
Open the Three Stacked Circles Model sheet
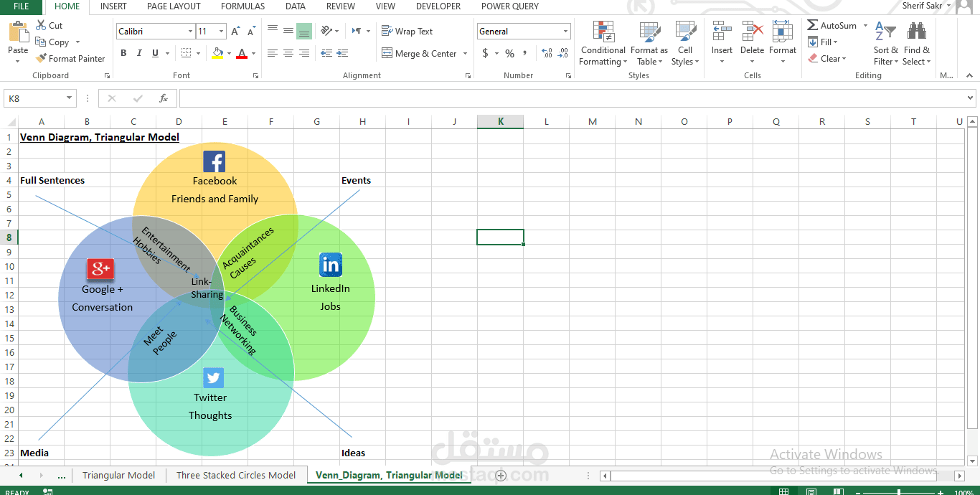[236, 475]
